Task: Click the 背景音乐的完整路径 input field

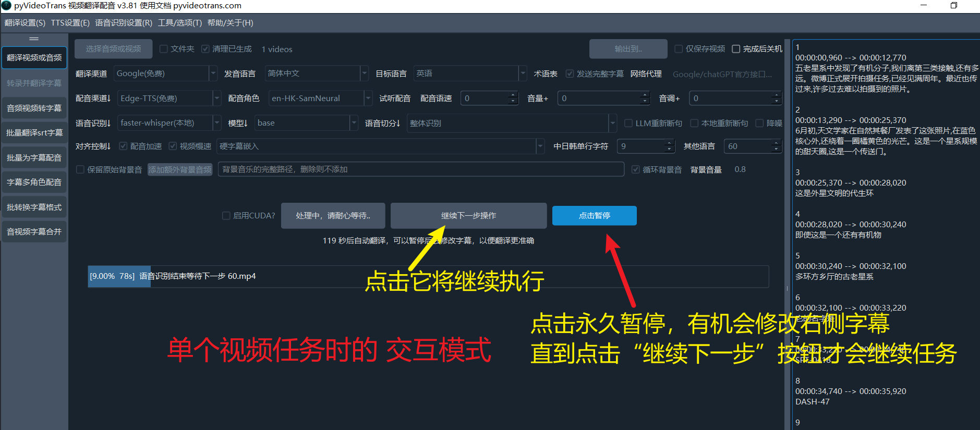Action: [x=420, y=169]
